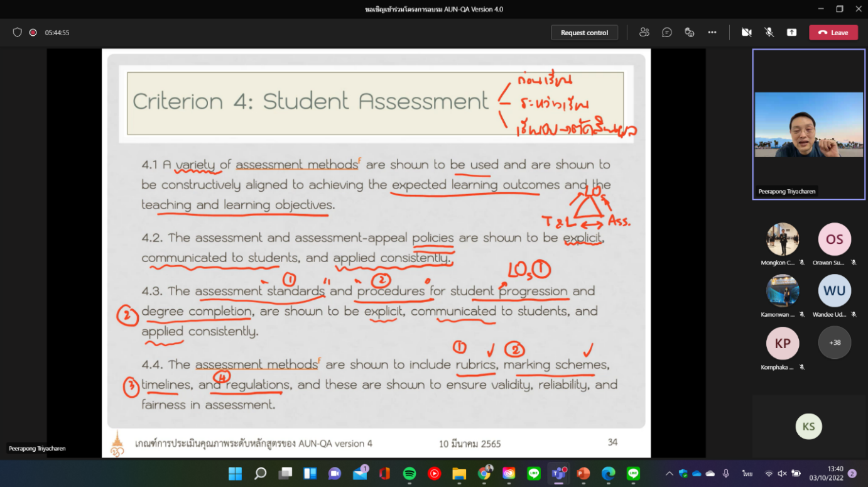Open Windows Security tray icon

tap(683, 473)
